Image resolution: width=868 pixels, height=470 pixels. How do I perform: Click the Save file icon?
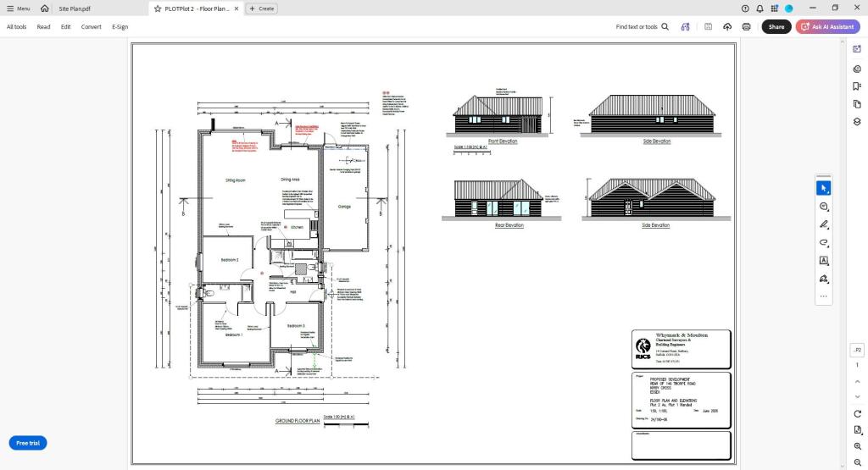tap(708, 26)
